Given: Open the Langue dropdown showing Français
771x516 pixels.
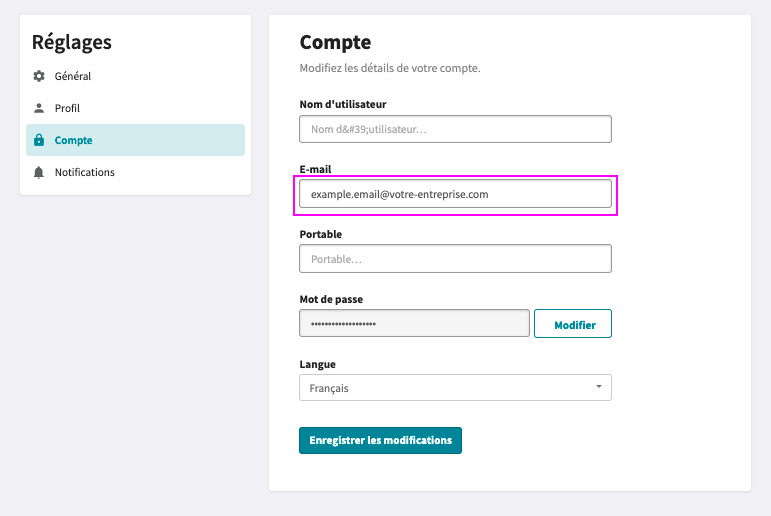Looking at the screenshot, I should tap(455, 388).
